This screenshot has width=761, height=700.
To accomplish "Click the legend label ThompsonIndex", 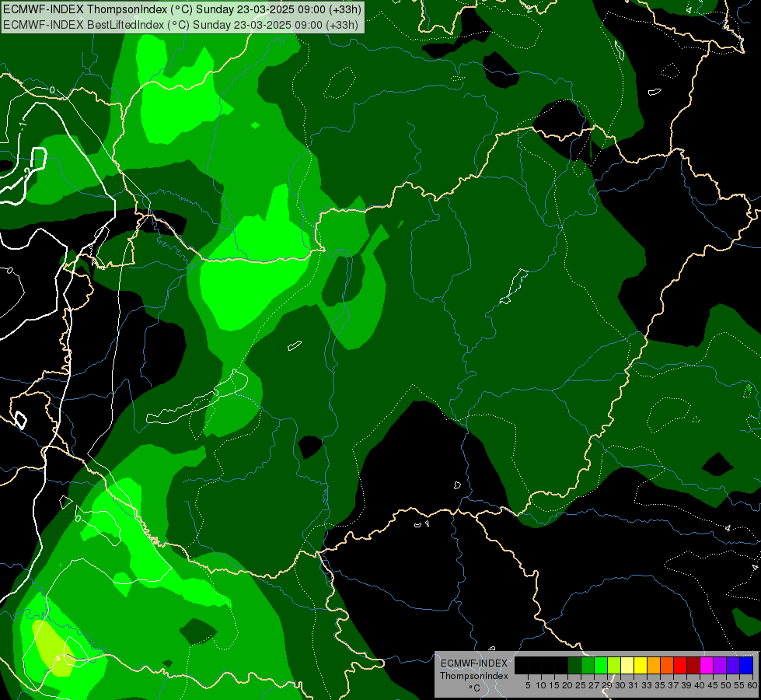I will tap(474, 676).
